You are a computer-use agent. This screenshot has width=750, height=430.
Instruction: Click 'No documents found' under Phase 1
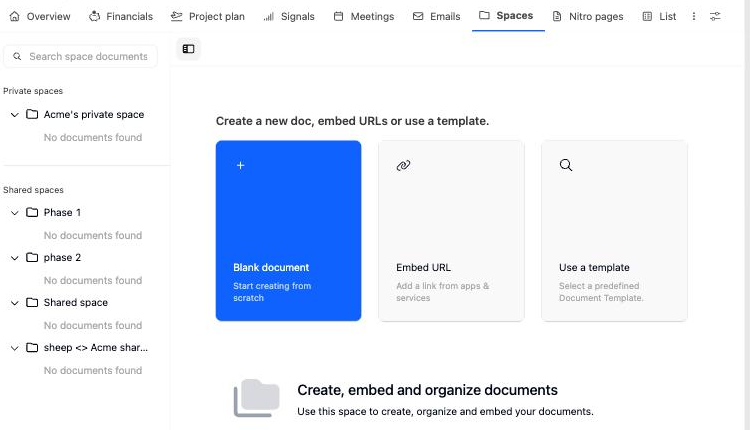tap(93, 235)
